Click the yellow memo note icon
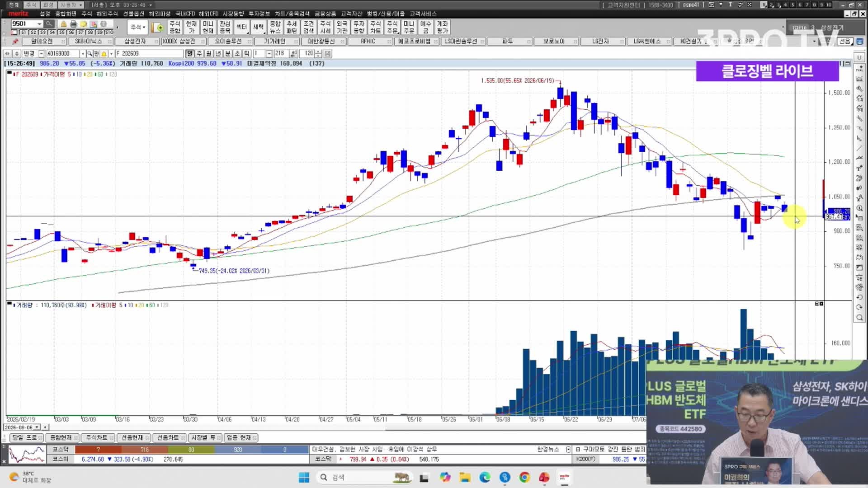The height and width of the screenshot is (488, 868). tap(83, 23)
